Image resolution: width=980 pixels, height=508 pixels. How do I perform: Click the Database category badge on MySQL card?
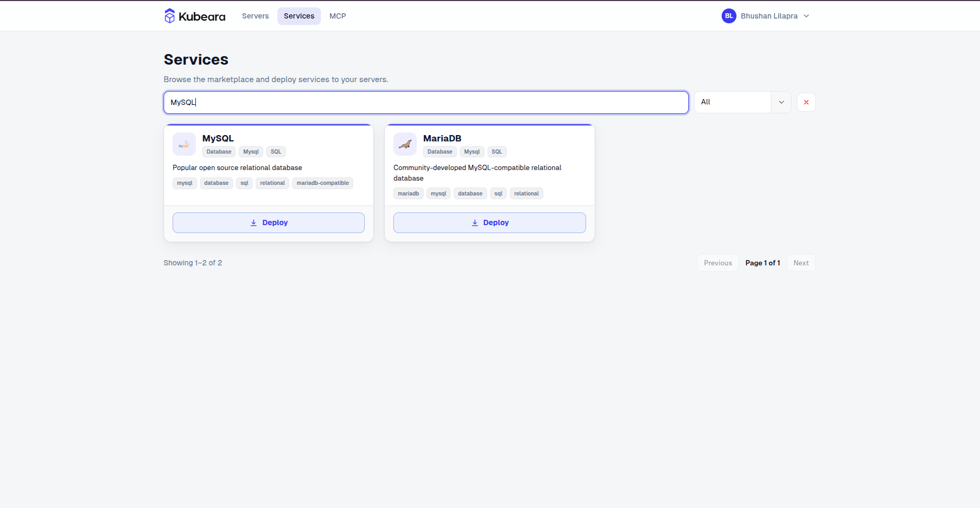click(219, 151)
